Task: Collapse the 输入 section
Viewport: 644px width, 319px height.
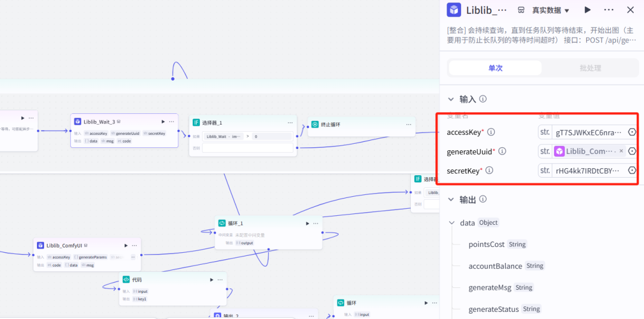Action: [451, 99]
